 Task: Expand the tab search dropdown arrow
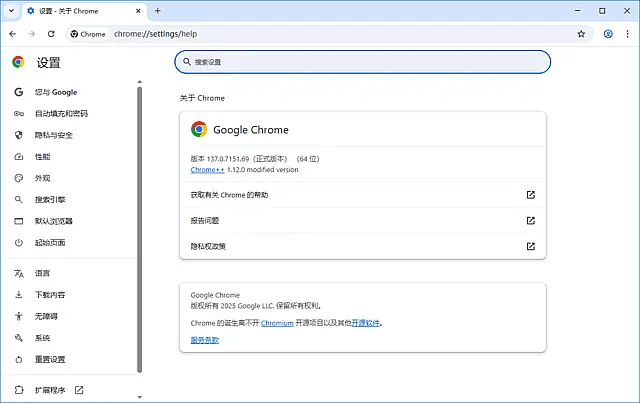(x=13, y=10)
